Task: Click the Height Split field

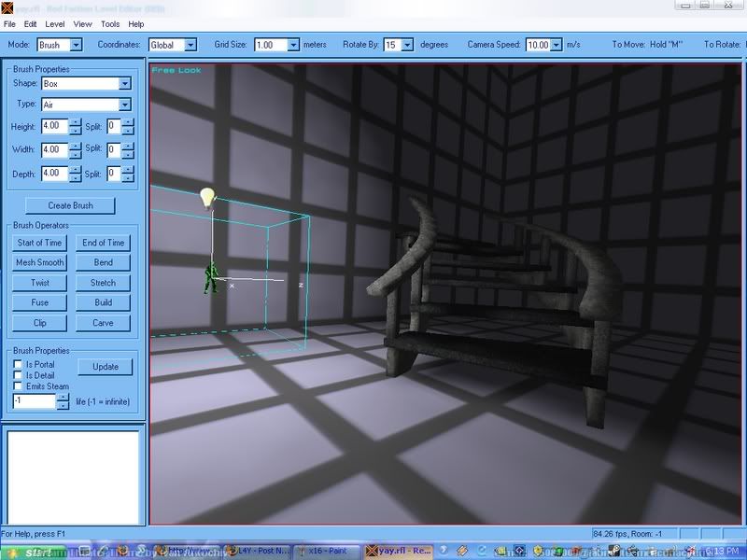Action: pos(114,126)
